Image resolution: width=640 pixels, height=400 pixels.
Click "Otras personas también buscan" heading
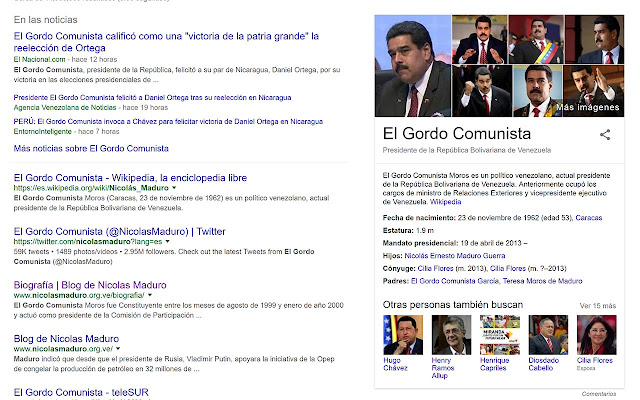coord(453,305)
